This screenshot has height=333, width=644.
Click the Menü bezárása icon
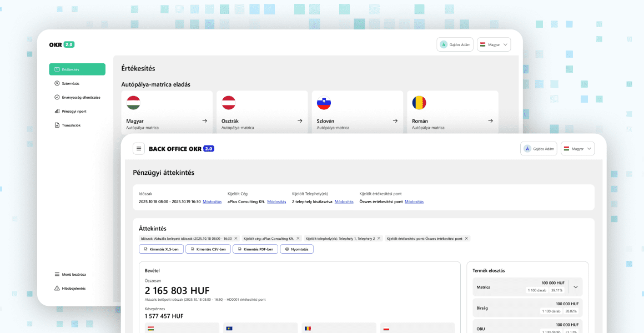point(57,274)
